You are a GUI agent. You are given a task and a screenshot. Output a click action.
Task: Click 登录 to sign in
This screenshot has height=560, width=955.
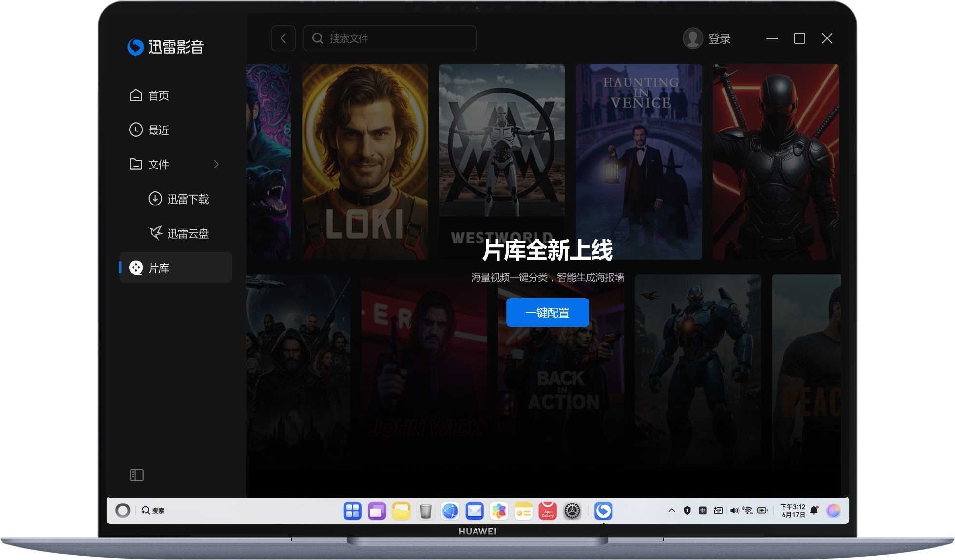pyautogui.click(x=719, y=38)
